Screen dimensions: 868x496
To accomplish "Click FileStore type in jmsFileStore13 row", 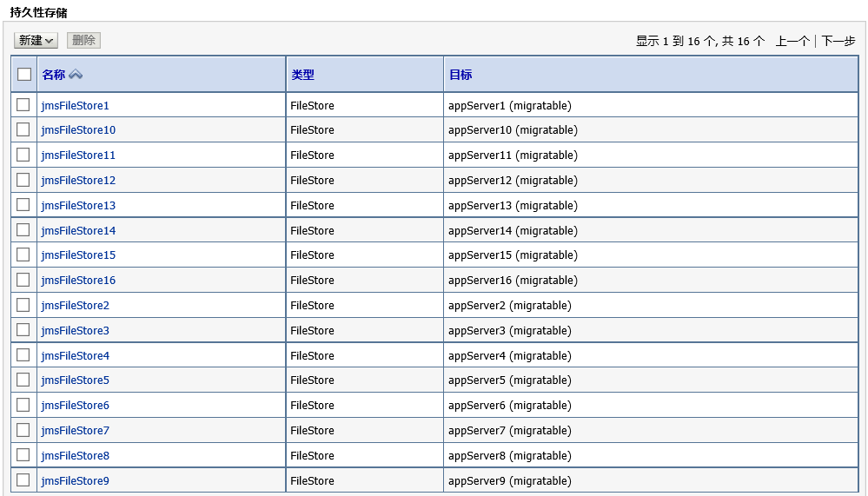I will [x=312, y=206].
